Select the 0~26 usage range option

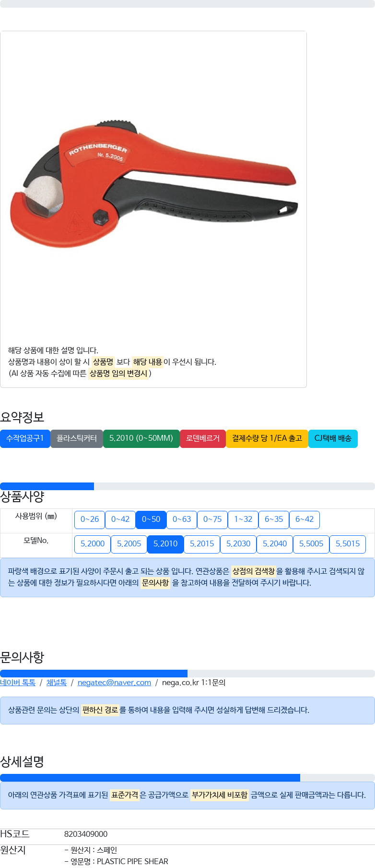point(90,519)
